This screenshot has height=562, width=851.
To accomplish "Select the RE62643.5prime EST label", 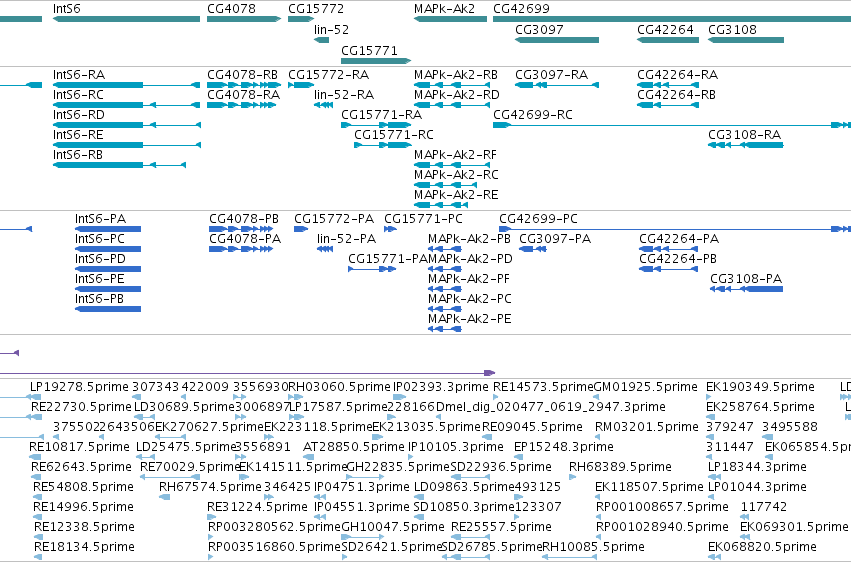I will [x=81, y=468].
